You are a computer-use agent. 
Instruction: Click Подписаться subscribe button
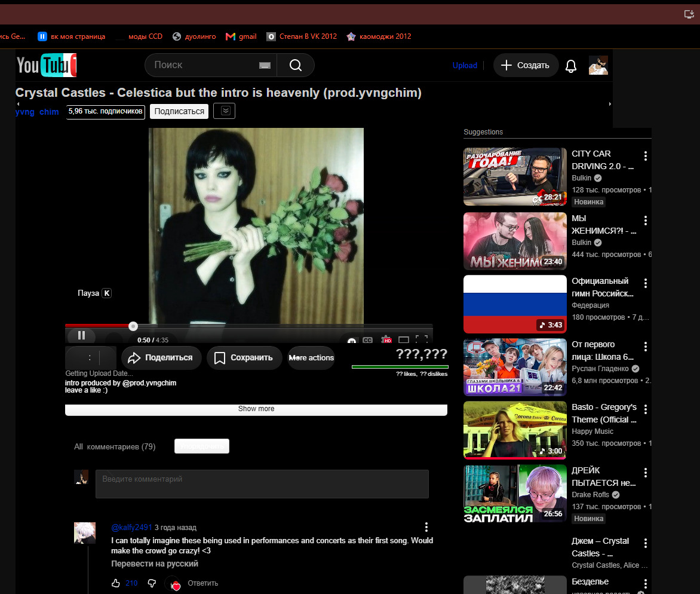pyautogui.click(x=179, y=111)
